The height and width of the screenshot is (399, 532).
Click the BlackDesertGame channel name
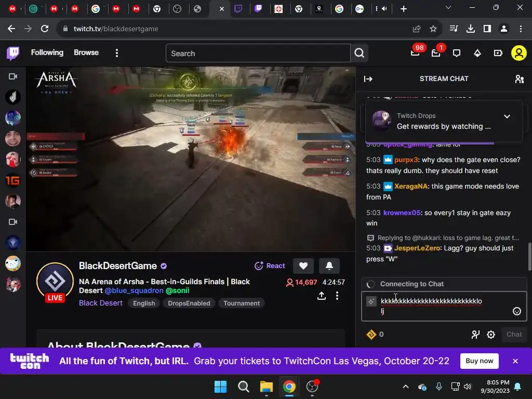(x=118, y=265)
